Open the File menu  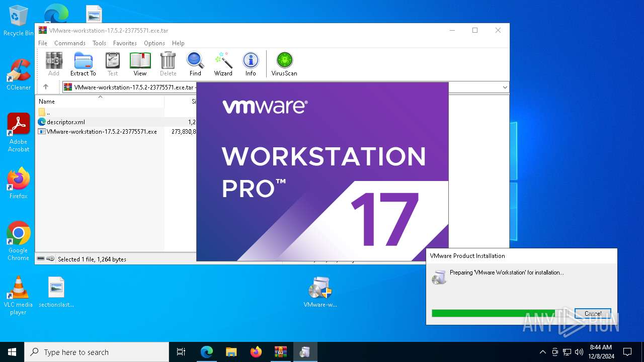coord(43,43)
